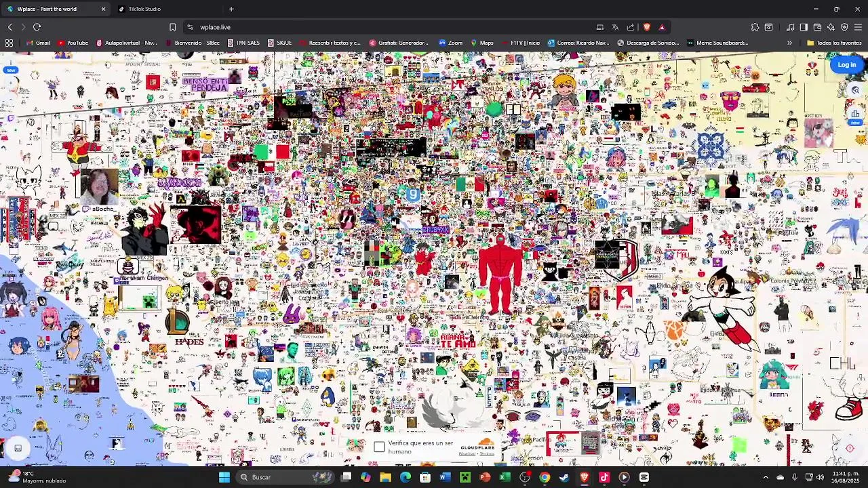Open the weather widget on taskbar
Screen dimensions: 868x488
tap(37, 477)
